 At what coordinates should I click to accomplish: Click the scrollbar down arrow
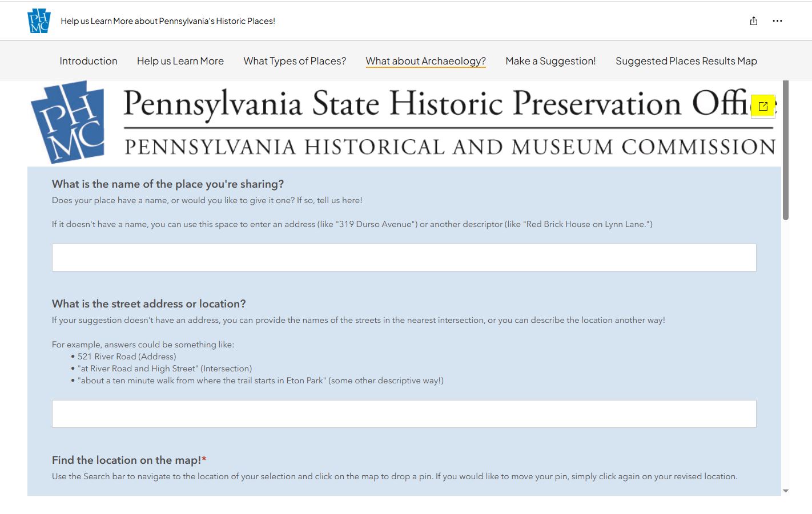pyautogui.click(x=786, y=491)
